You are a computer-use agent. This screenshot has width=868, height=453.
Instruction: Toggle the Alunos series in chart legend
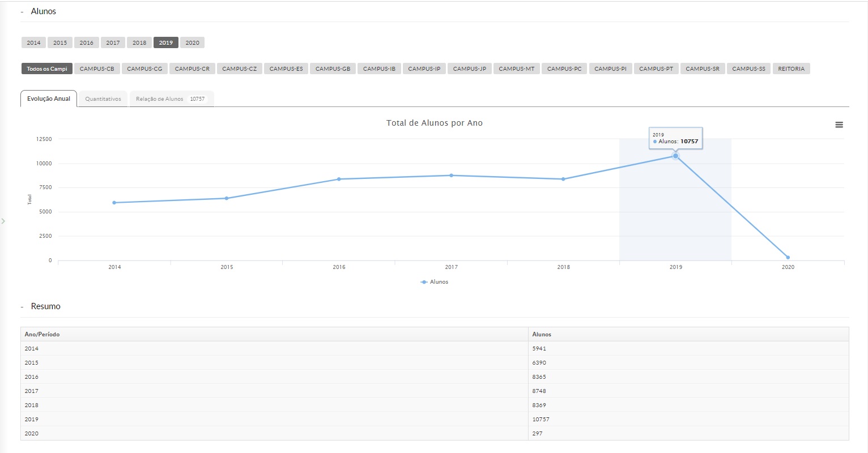coord(435,282)
